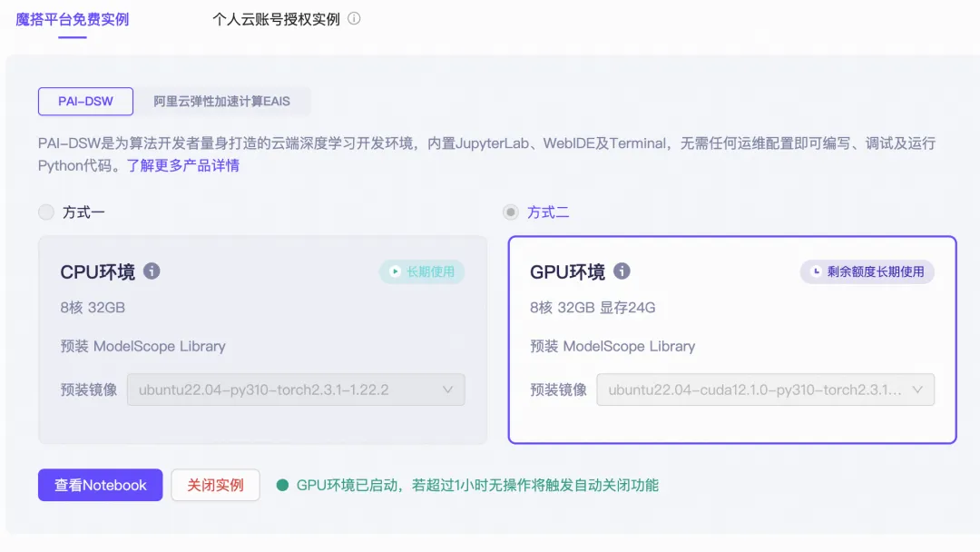Screen dimensions: 980x552
Task: Click green status dot beside GPU环境已启动
Action: [282, 485]
